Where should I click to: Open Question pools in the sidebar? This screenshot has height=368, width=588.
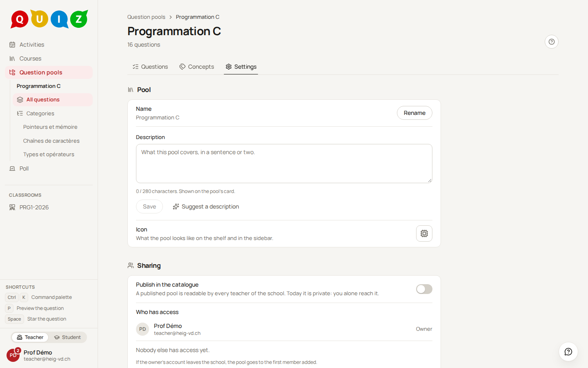click(x=49, y=72)
